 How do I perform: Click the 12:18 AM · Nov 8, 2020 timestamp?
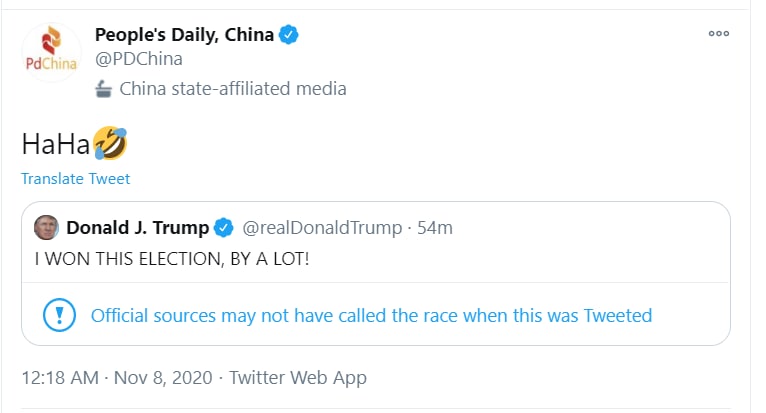point(117,378)
